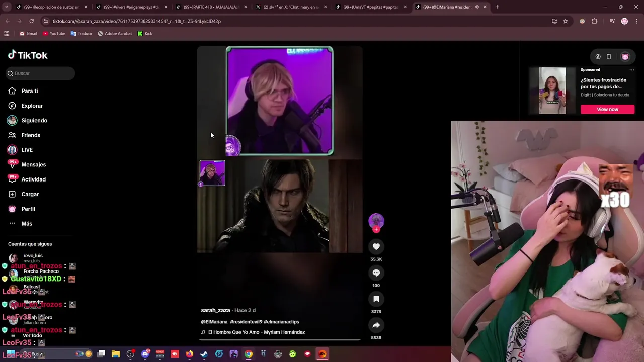Click the phone app icon top right
The height and width of the screenshot is (362, 644).
(x=609, y=57)
